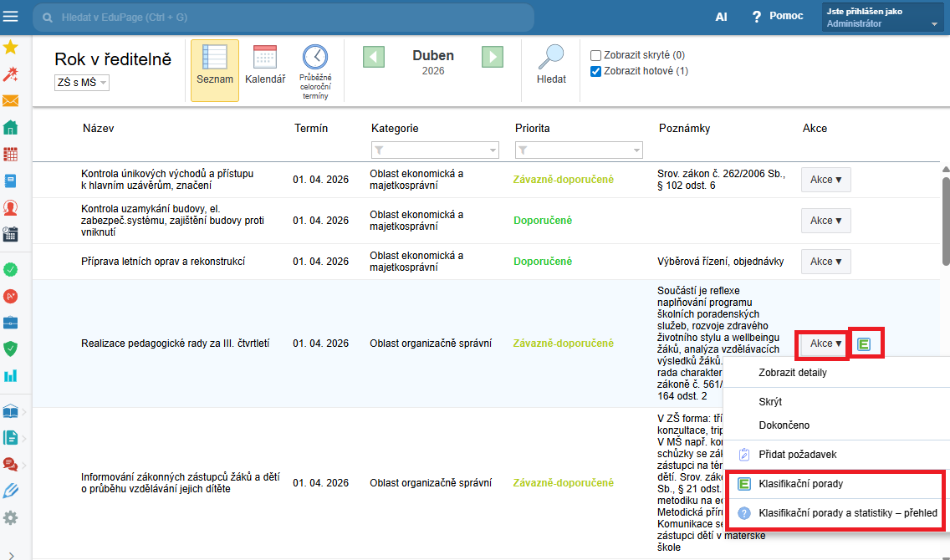This screenshot has width=950, height=560.
Task: Open the ZŠ s MŠ school dropdown
Action: click(82, 83)
